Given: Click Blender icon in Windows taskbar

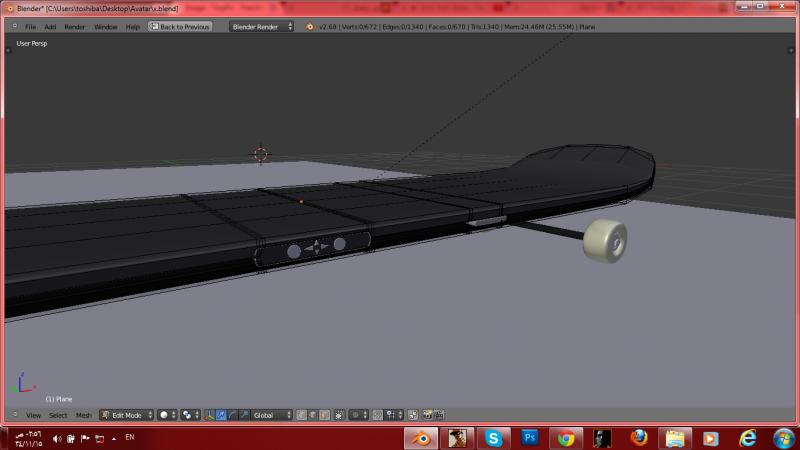Looking at the screenshot, I should click(421, 438).
